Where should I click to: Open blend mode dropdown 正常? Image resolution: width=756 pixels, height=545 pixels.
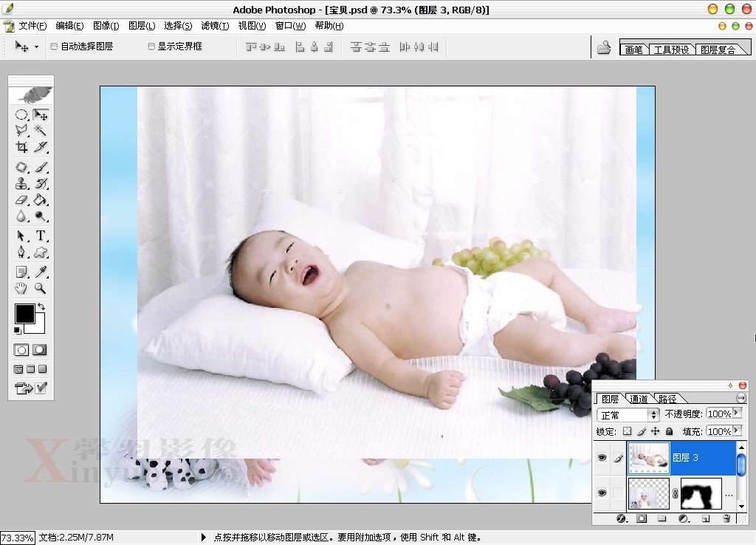(x=628, y=415)
